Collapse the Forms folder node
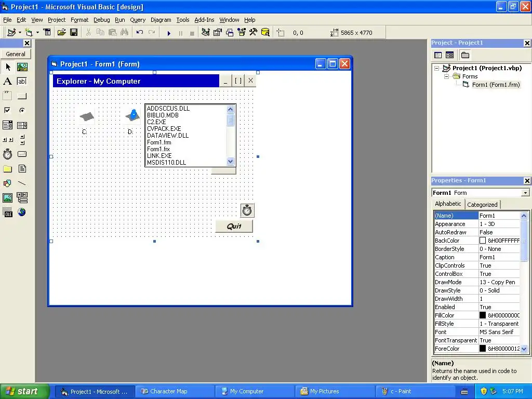This screenshot has width=532, height=399. point(446,77)
